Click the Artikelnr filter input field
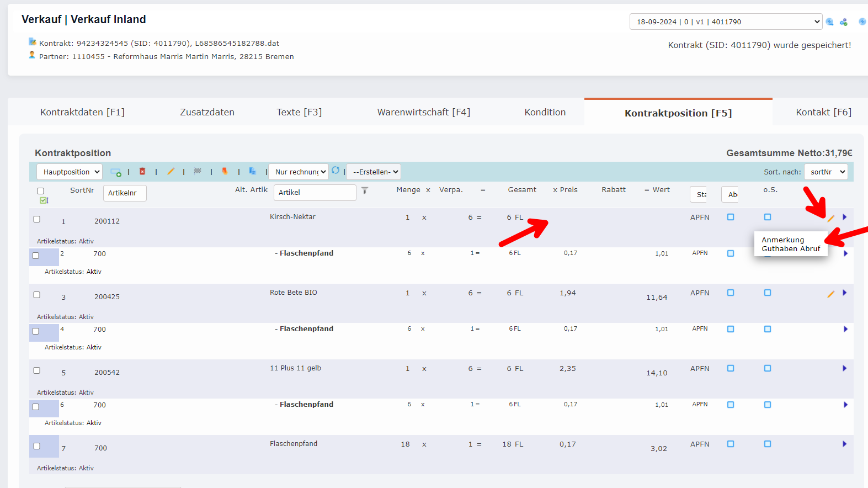Screen dimensions: 868x488 point(125,193)
